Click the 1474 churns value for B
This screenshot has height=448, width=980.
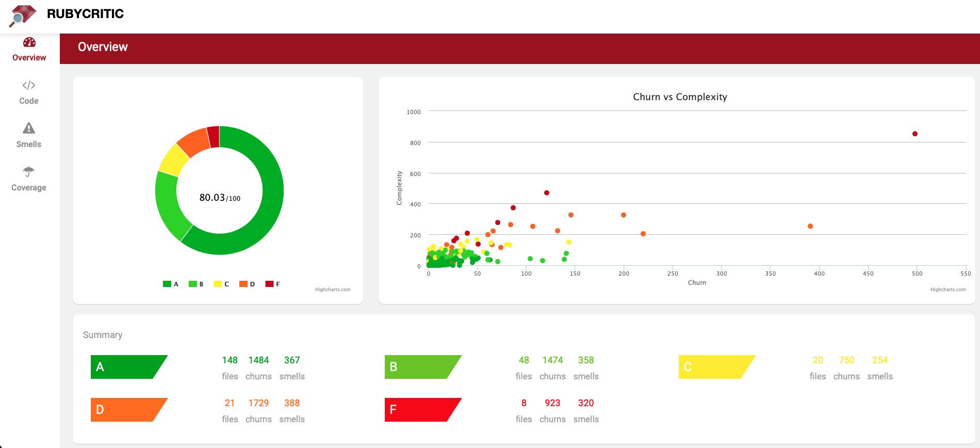point(553,360)
